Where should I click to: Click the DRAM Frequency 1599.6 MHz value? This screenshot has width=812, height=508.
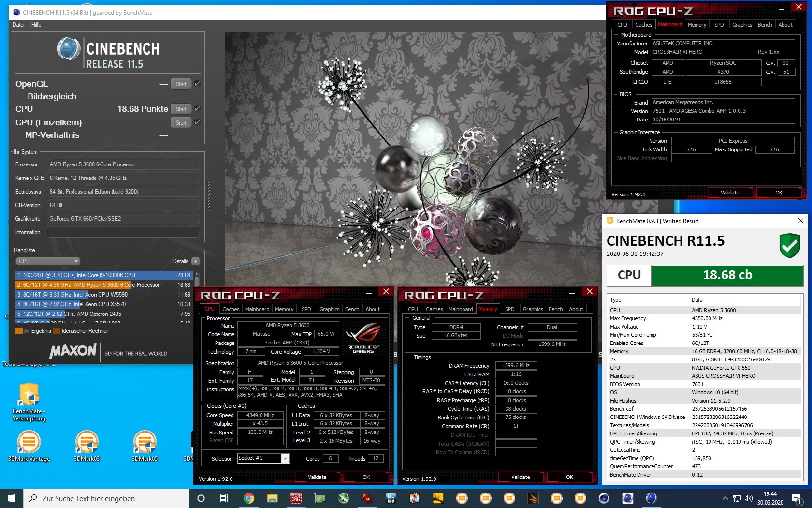pyautogui.click(x=516, y=365)
